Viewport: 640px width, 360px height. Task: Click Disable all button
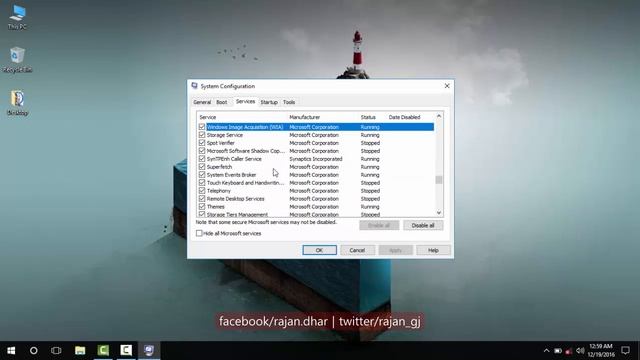423,225
